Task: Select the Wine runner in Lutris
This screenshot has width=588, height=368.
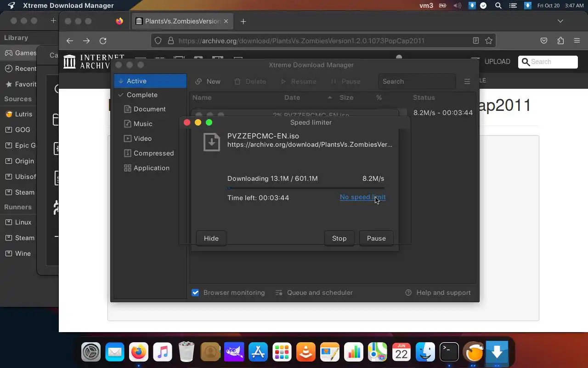Action: [18, 253]
